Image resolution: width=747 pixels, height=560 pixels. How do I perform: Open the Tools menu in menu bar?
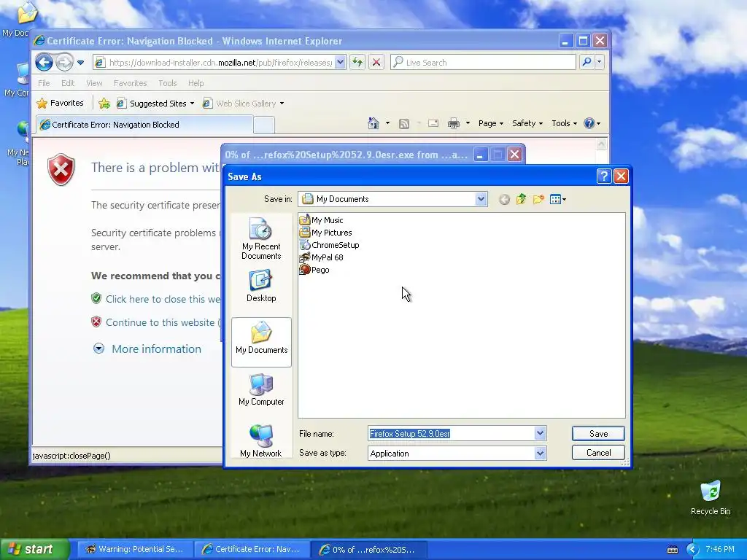click(x=168, y=83)
